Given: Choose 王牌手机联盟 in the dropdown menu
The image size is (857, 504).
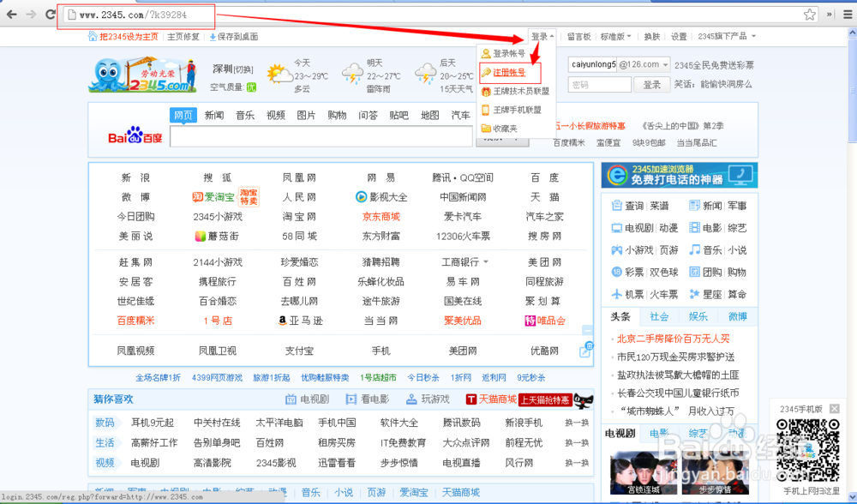Looking at the screenshot, I should (512, 110).
